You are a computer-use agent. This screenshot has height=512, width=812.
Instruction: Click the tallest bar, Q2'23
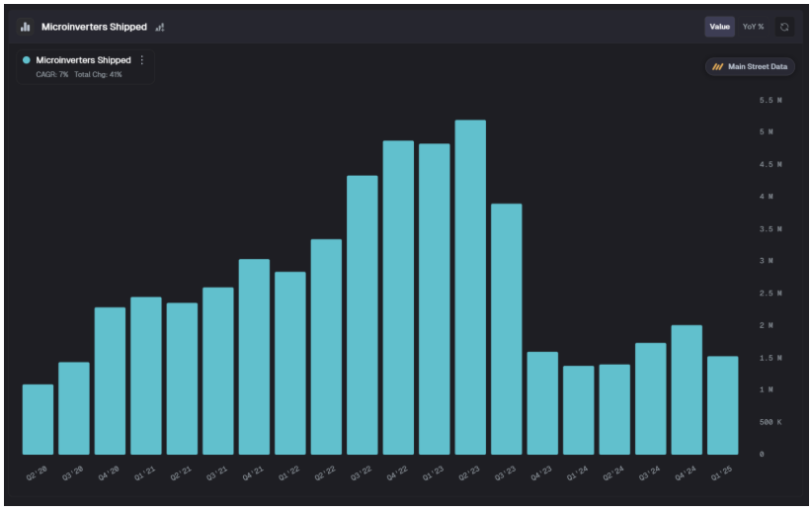point(470,288)
